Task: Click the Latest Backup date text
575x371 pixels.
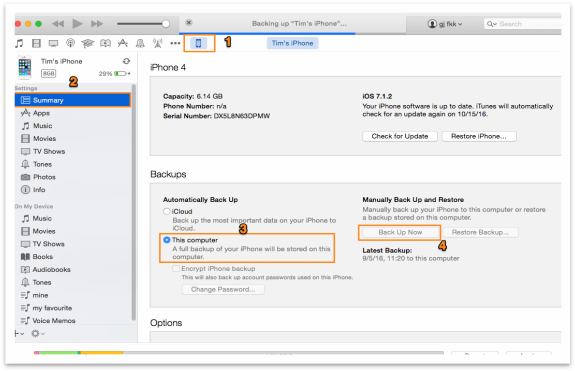Action: [410, 258]
